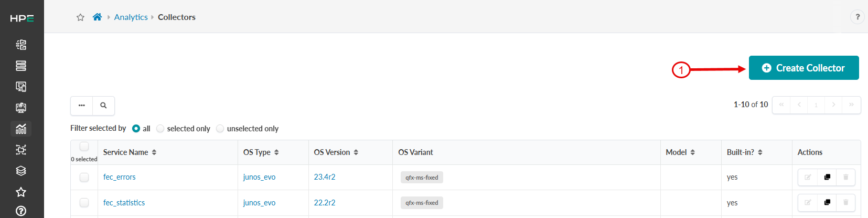The width and height of the screenshot is (868, 218).
Task: Choose the 'unselected only' filter radio
Action: (x=220, y=129)
